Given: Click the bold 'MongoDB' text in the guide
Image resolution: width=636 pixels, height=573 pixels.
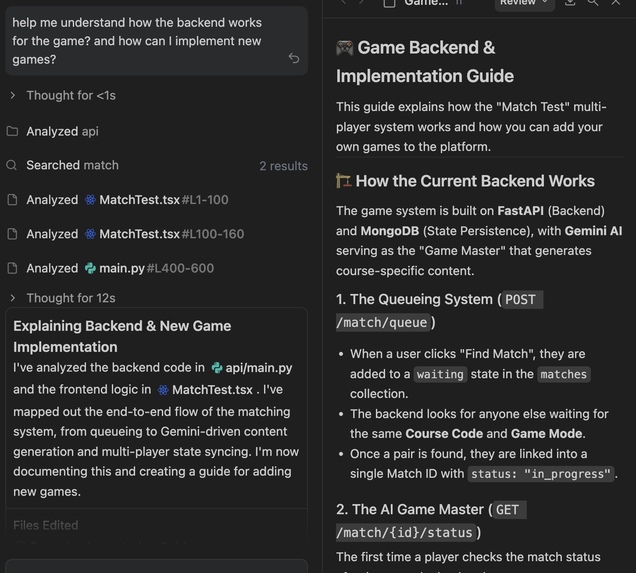Looking at the screenshot, I should coord(390,231).
